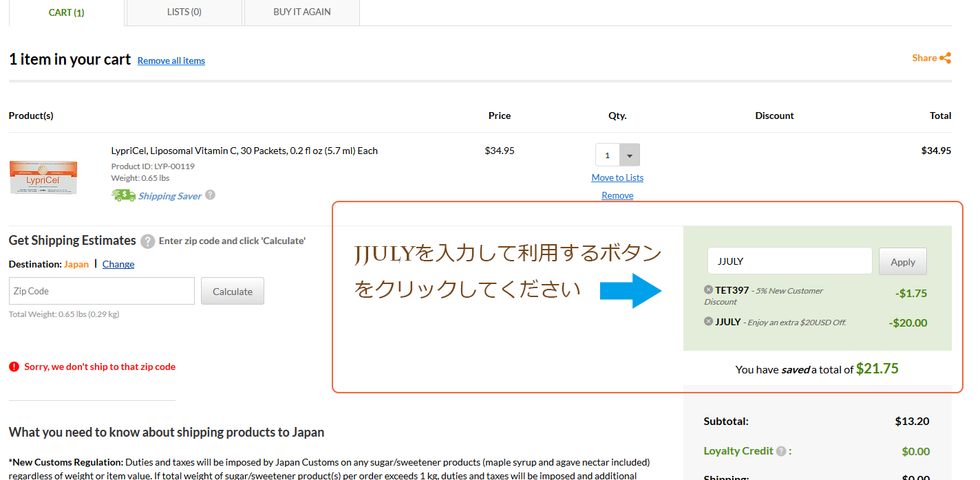Open the quantity dropdown
The width and height of the screenshot is (980, 480).
coord(629,155)
